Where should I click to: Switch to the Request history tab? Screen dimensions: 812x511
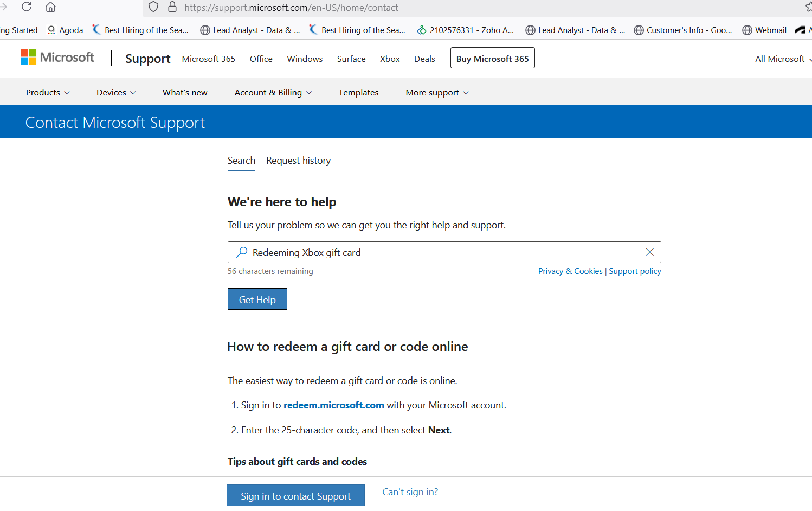pos(298,160)
